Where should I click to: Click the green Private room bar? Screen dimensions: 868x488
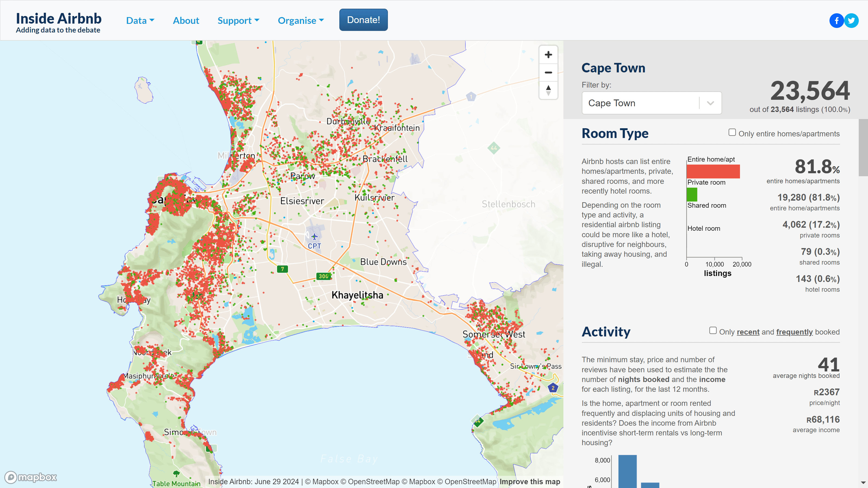coord(692,194)
